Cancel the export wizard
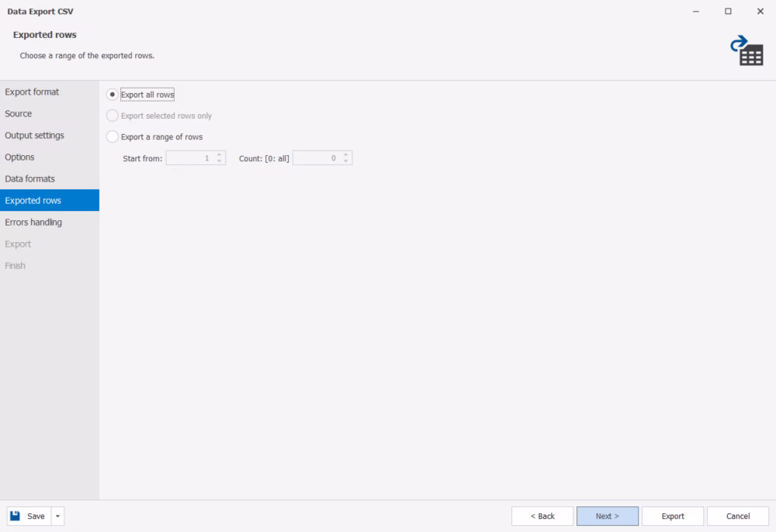The image size is (776, 532). (738, 516)
